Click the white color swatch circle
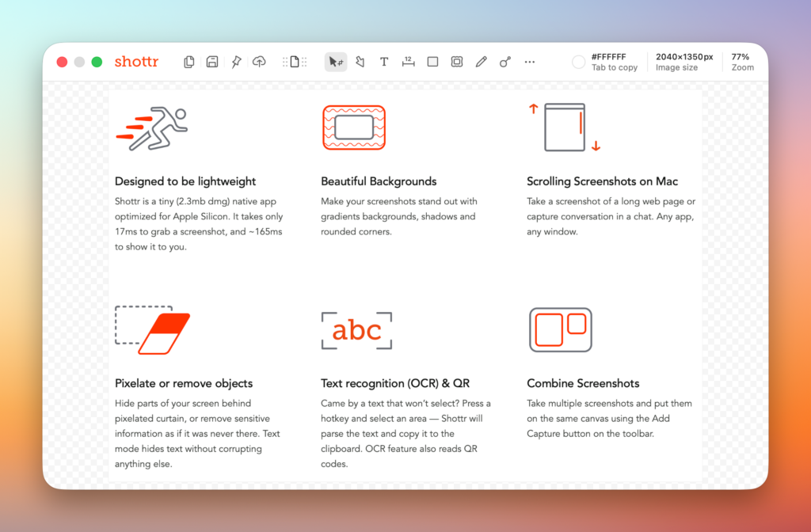The height and width of the screenshot is (532, 811). pos(579,62)
